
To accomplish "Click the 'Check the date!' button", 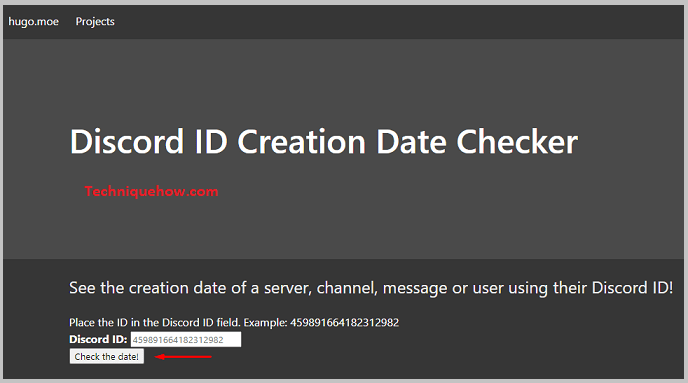I will pyautogui.click(x=107, y=356).
